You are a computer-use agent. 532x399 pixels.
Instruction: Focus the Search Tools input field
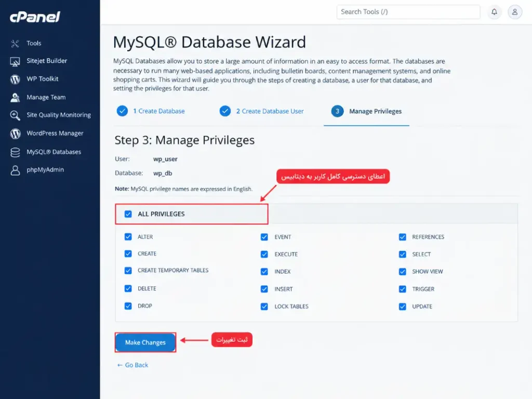click(x=408, y=12)
